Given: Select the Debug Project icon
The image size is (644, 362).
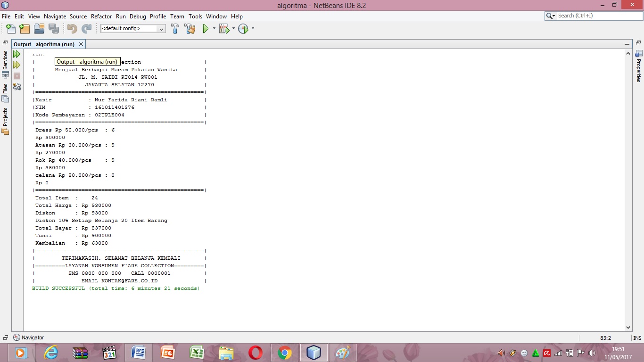Looking at the screenshot, I should click(x=224, y=29).
